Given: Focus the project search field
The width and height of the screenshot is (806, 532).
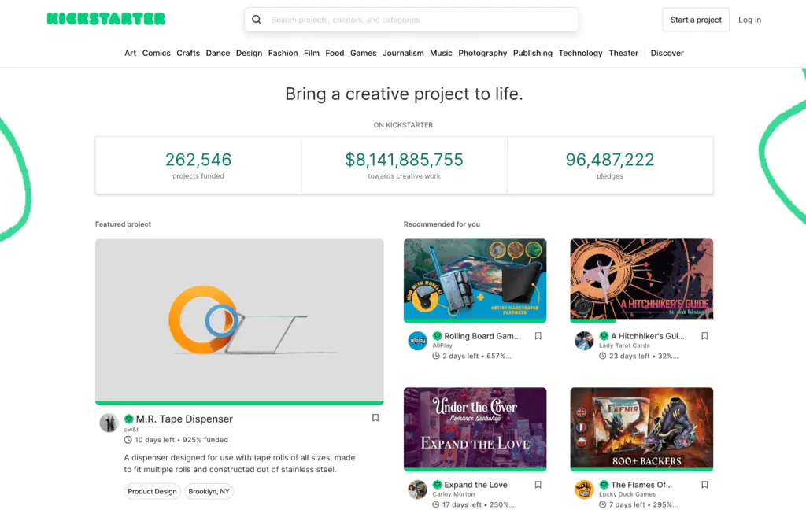Looking at the screenshot, I should point(411,20).
